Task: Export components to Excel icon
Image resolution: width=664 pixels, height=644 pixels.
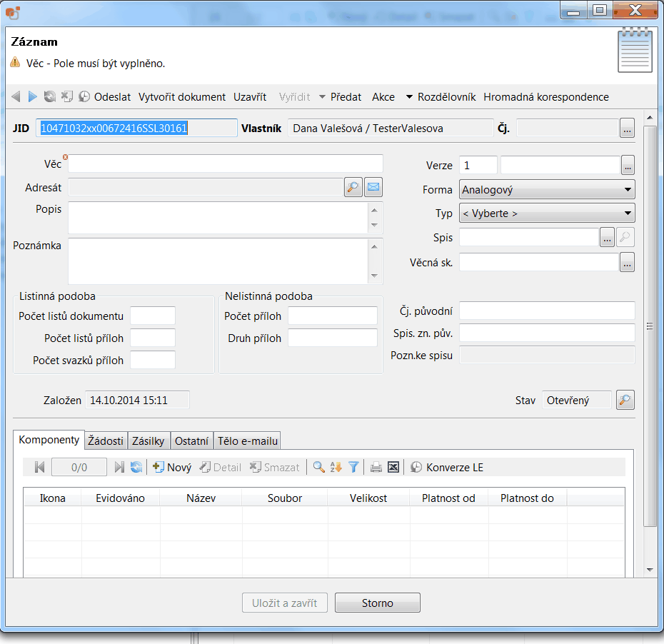Action: (393, 468)
